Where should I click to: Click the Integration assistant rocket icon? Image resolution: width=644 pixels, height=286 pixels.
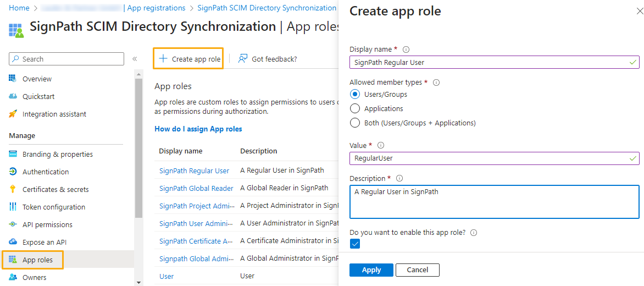[x=13, y=114]
